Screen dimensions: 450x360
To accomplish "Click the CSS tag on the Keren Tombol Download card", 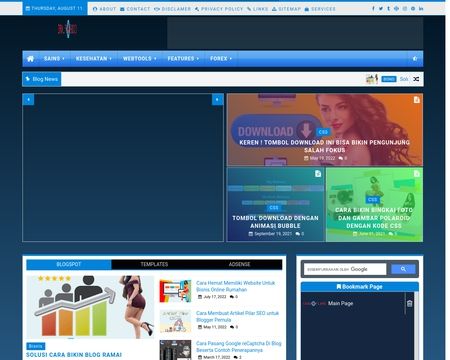I will point(323,132).
